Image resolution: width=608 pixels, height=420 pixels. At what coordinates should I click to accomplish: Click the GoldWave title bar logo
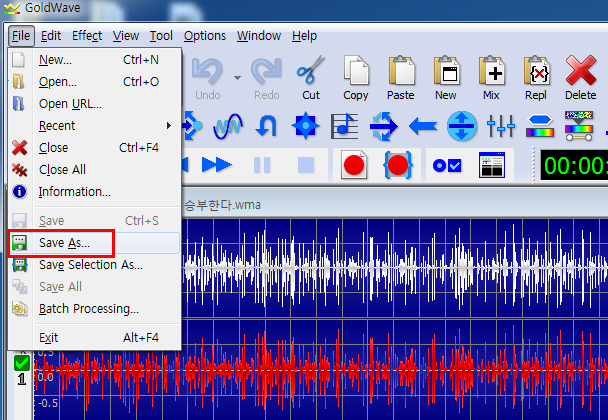[12, 8]
